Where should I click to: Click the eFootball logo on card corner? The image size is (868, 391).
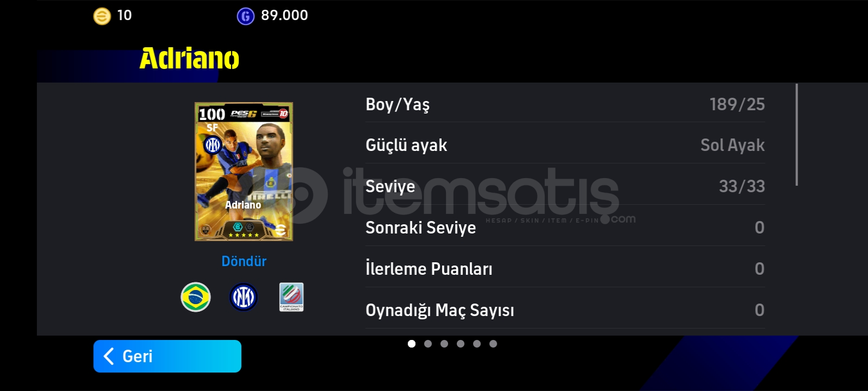280,230
